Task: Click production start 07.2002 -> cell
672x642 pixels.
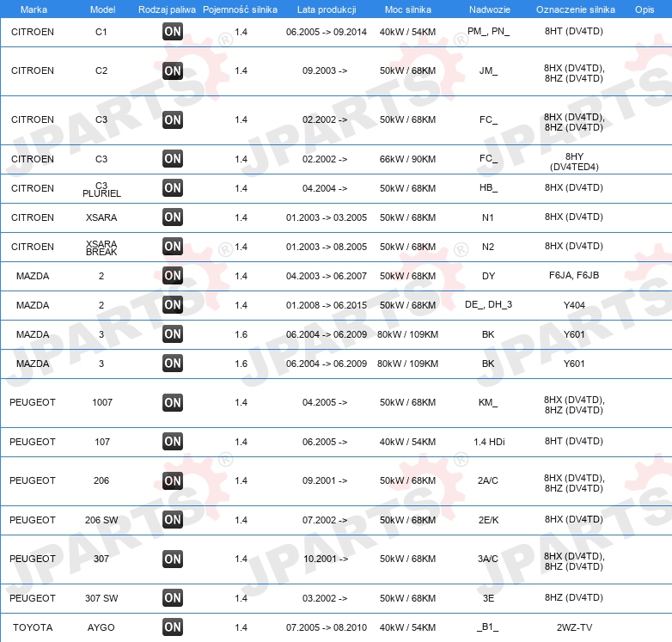Action: pyautogui.click(x=325, y=520)
